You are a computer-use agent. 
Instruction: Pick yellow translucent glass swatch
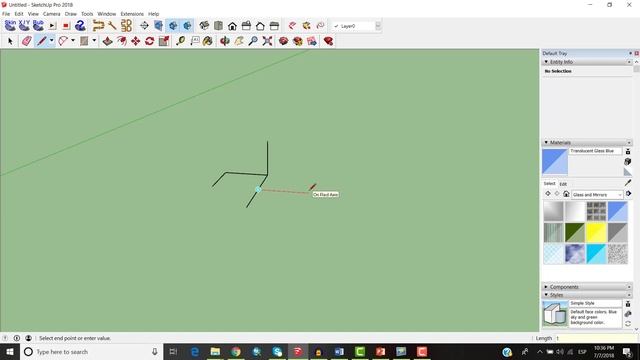596,233
